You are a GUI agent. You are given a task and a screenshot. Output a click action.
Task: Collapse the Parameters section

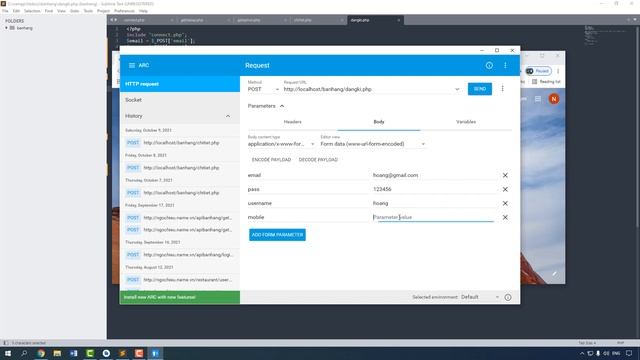point(282,106)
